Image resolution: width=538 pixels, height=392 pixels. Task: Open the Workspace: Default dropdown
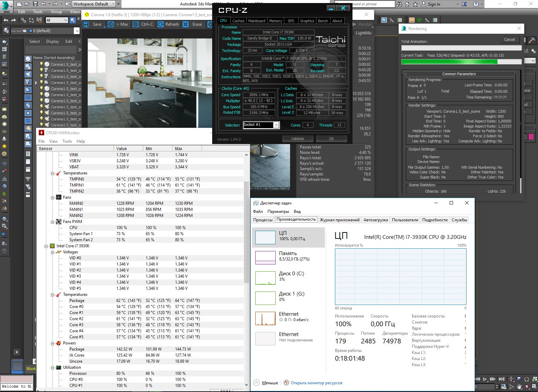(x=94, y=4)
